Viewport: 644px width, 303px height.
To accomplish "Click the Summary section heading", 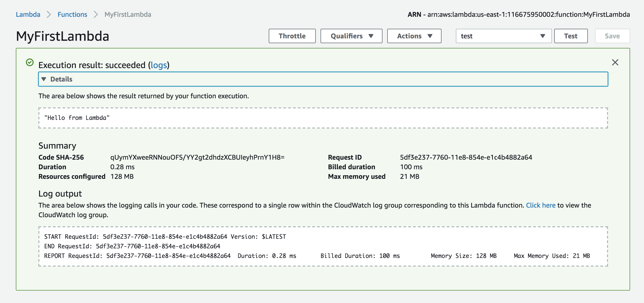I will click(57, 146).
